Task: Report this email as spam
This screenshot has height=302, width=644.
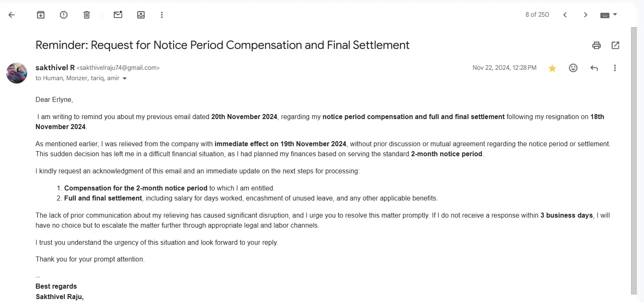Action: [63, 15]
